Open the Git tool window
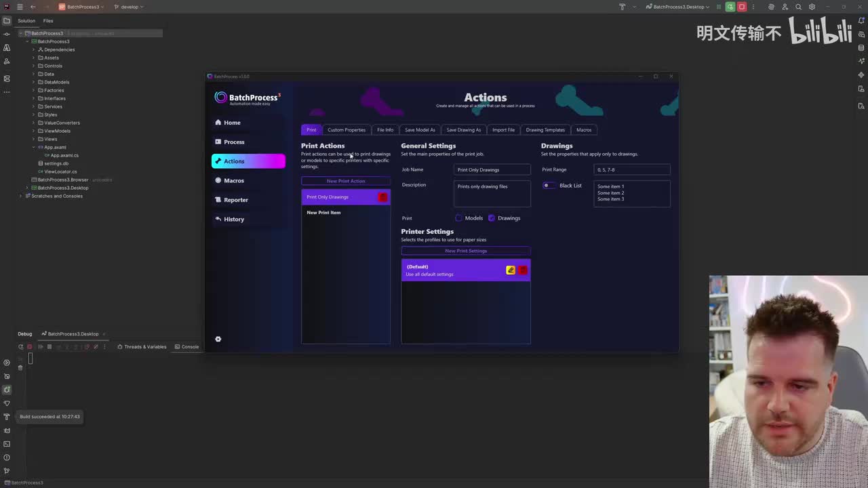The height and width of the screenshot is (488, 868). 7,471
